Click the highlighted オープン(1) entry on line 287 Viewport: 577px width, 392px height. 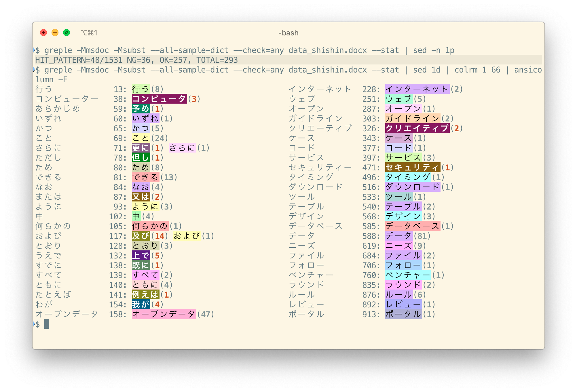tap(403, 109)
